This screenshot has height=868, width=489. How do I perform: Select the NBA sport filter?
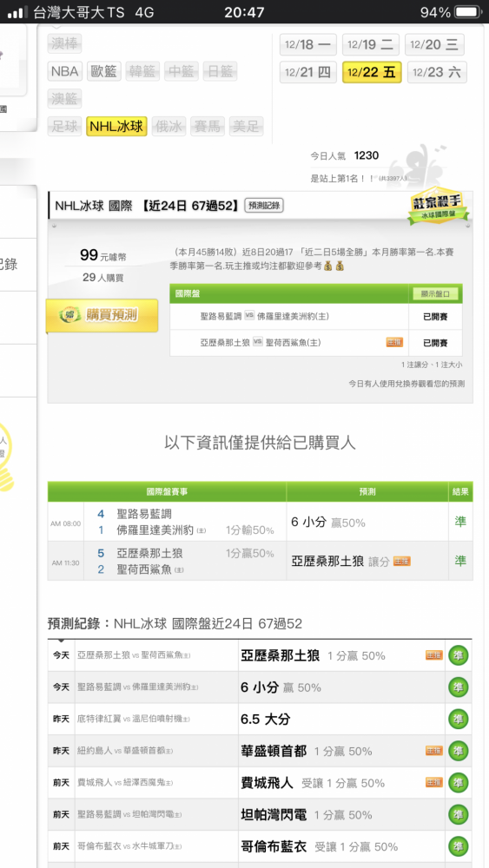coord(65,71)
